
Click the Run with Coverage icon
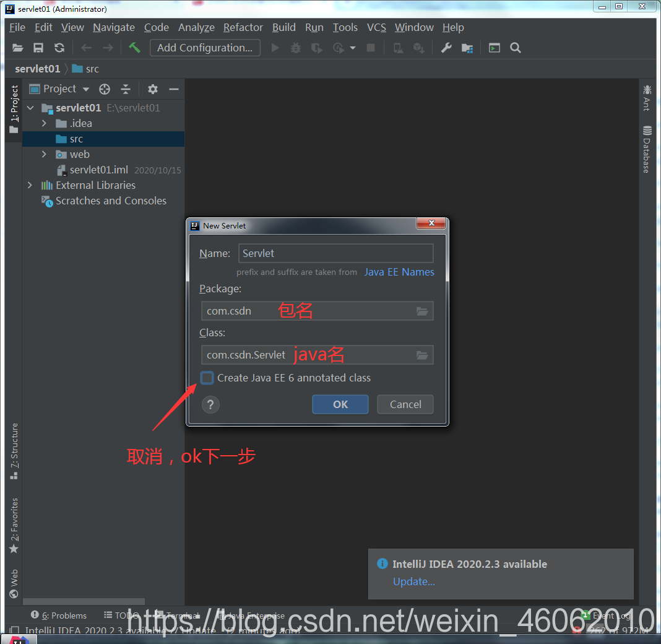pyautogui.click(x=317, y=48)
